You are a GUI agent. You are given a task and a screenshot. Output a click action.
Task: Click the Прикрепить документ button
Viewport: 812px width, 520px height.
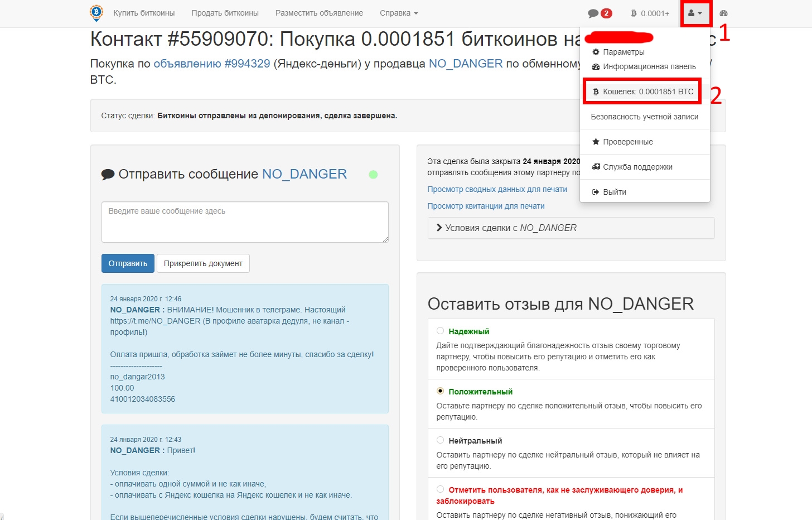tap(203, 263)
